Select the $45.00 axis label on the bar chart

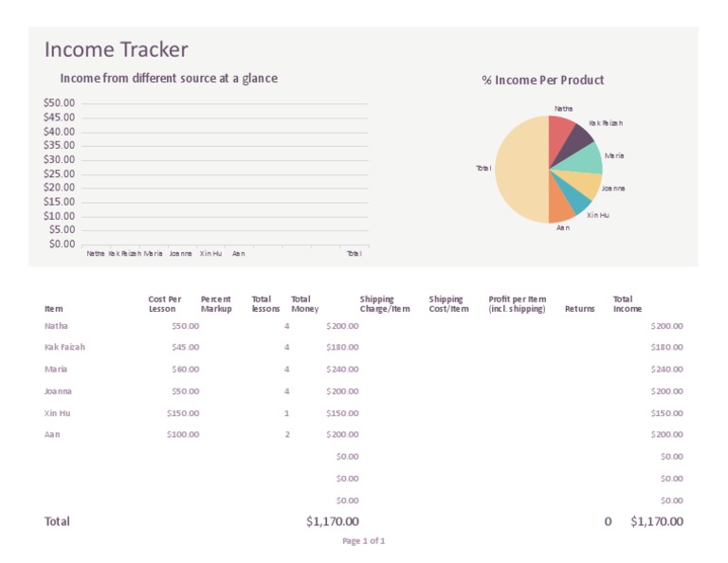pos(59,117)
